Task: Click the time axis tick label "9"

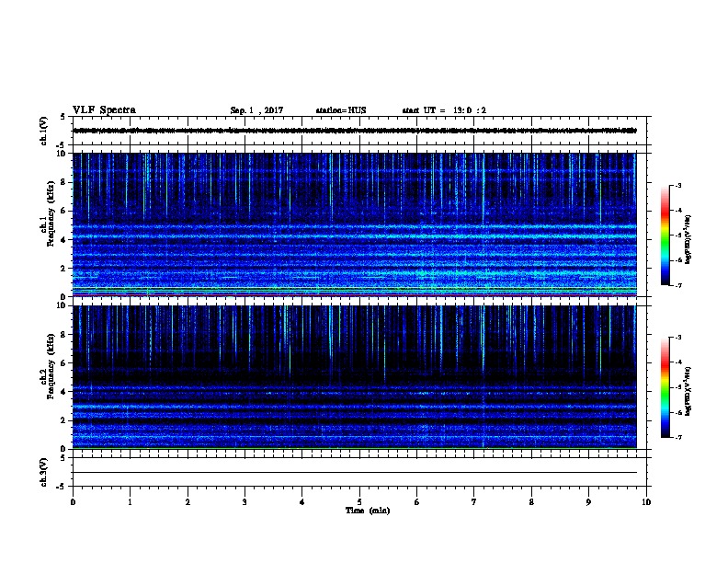Action: (588, 502)
